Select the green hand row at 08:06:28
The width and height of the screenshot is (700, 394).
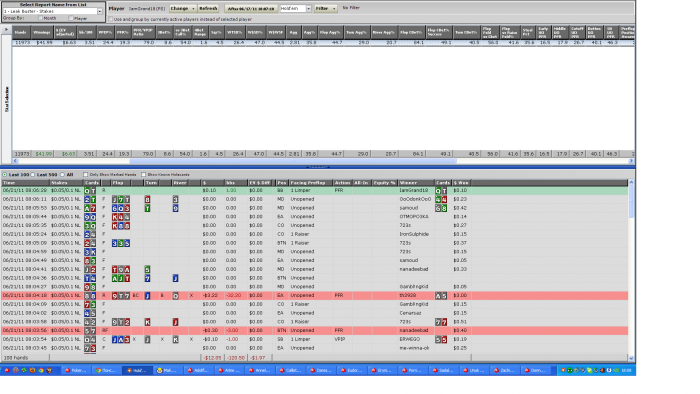coord(315,191)
